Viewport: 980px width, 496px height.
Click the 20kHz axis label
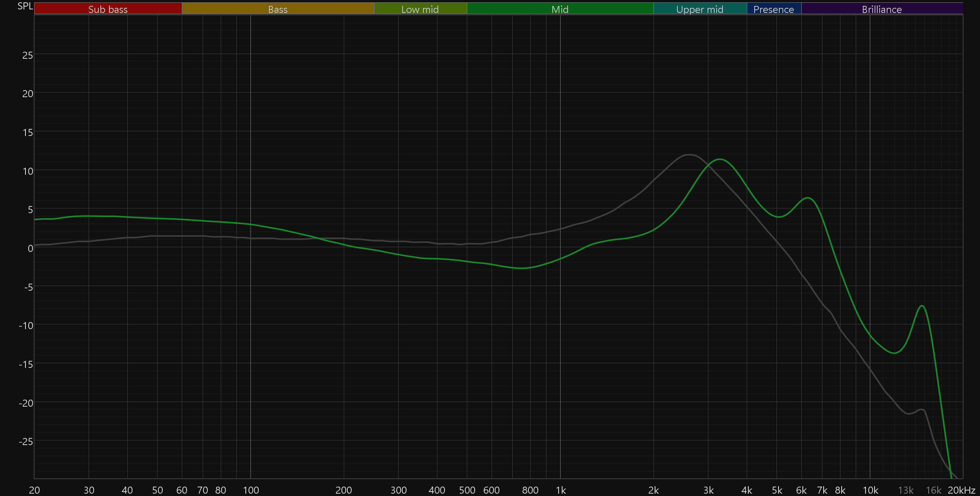click(961, 490)
